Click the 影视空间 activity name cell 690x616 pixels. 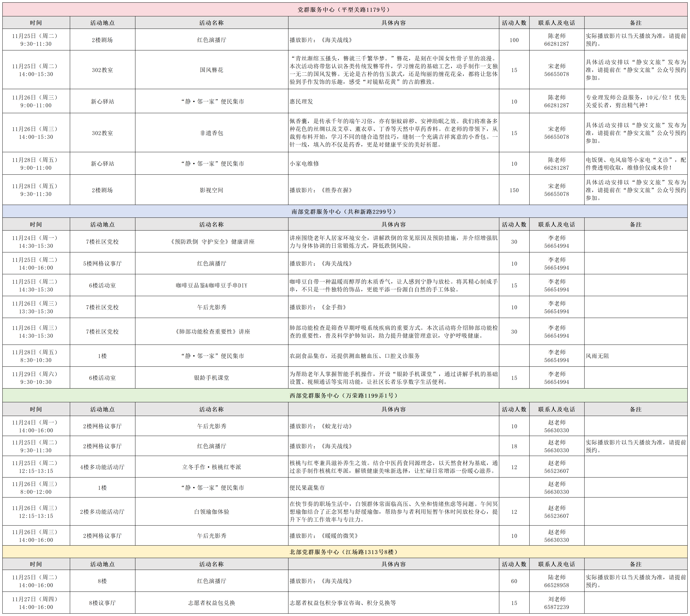[x=212, y=190]
